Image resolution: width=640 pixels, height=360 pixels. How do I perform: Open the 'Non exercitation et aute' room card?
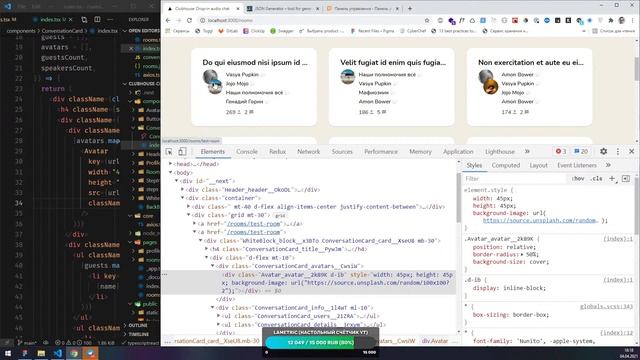pyautogui.click(x=529, y=87)
